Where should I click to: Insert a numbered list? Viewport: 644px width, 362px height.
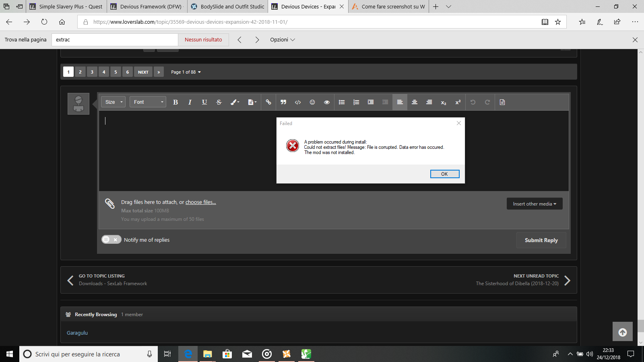pos(356,102)
